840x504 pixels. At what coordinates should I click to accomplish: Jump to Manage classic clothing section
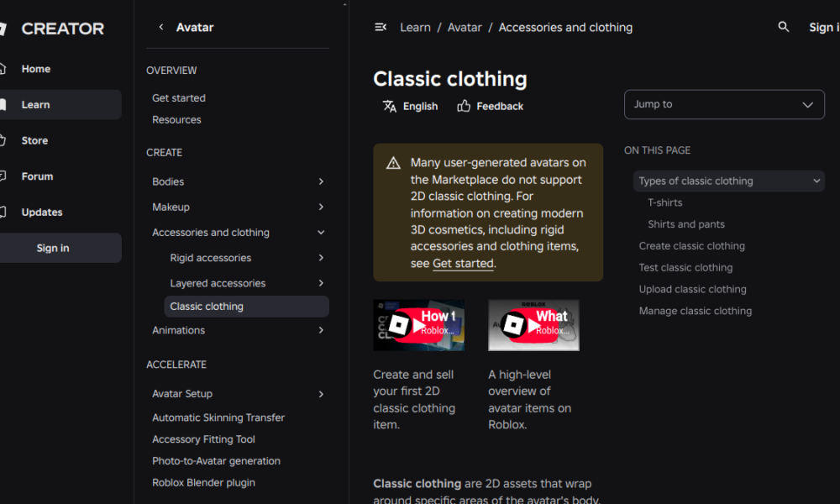[x=696, y=311]
